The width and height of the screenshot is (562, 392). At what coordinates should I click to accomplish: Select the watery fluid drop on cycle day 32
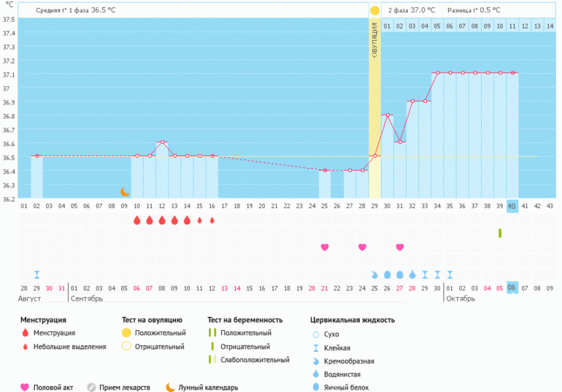(412, 274)
